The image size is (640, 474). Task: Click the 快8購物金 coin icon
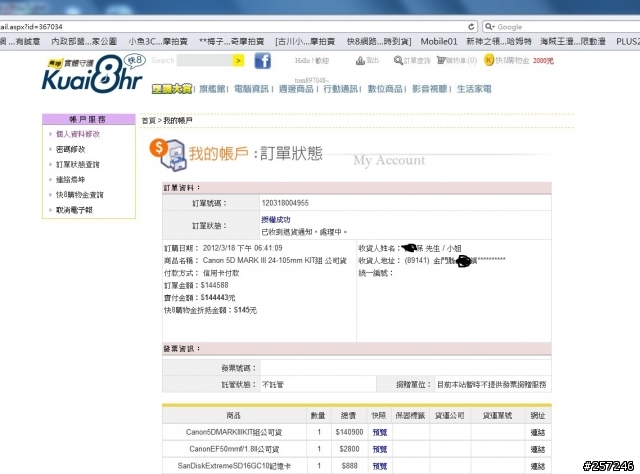click(489, 60)
